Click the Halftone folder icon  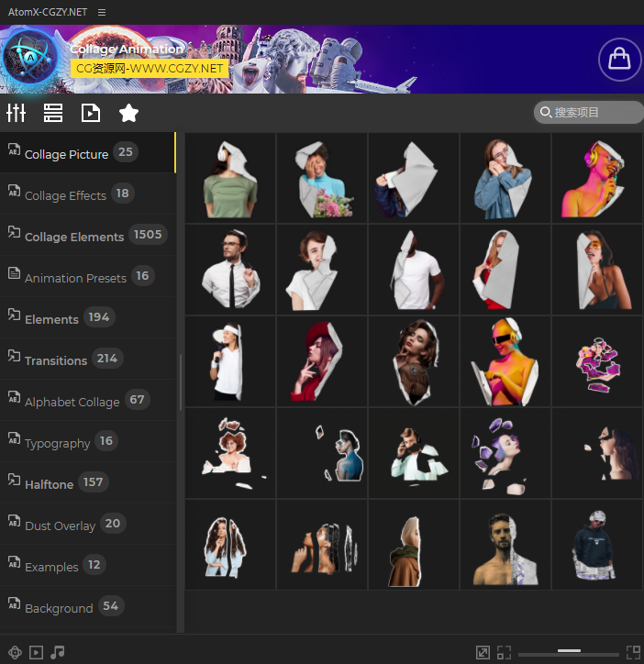[x=14, y=480]
